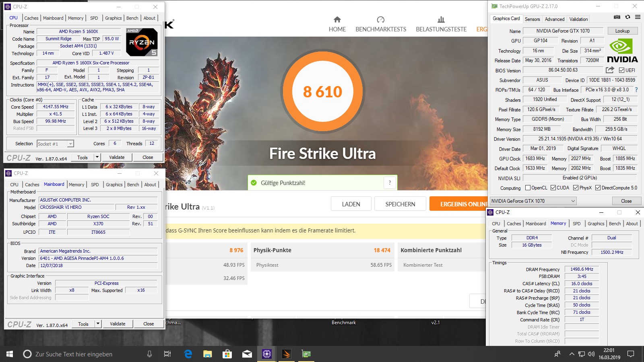This screenshot has width=644, height=362.
Task: Click the GPU-Z Driver Version value field
Action: [x=580, y=139]
